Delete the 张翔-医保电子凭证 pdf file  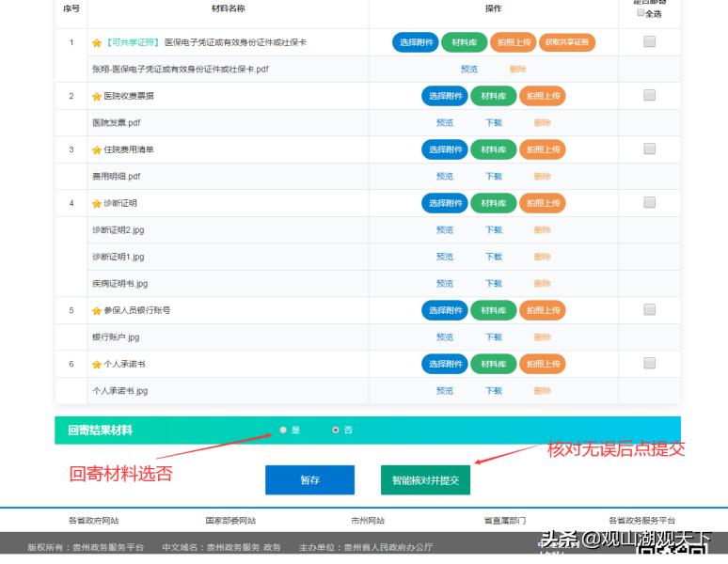[x=517, y=70]
